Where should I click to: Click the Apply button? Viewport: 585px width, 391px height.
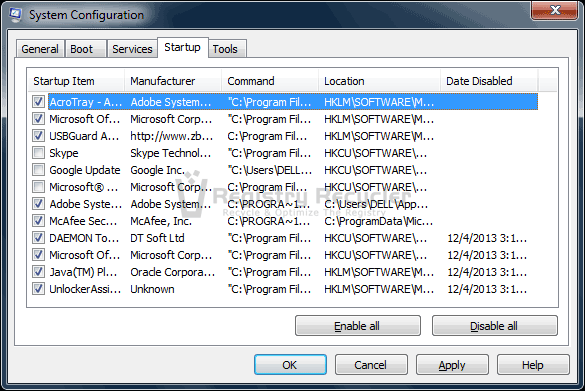coord(452,365)
